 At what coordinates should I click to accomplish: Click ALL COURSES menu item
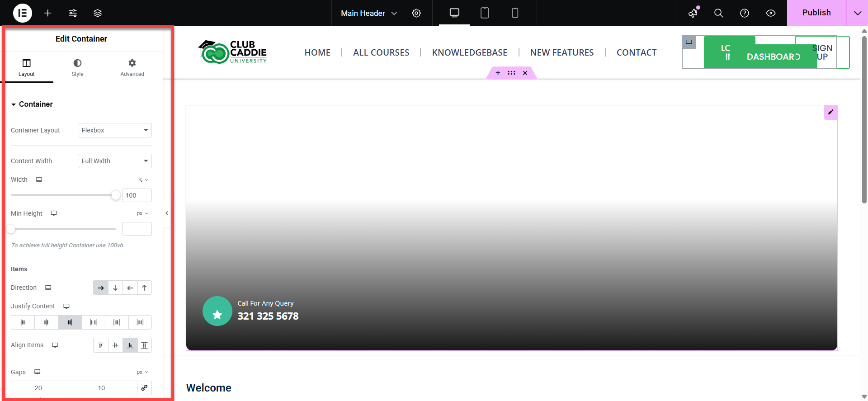(381, 52)
